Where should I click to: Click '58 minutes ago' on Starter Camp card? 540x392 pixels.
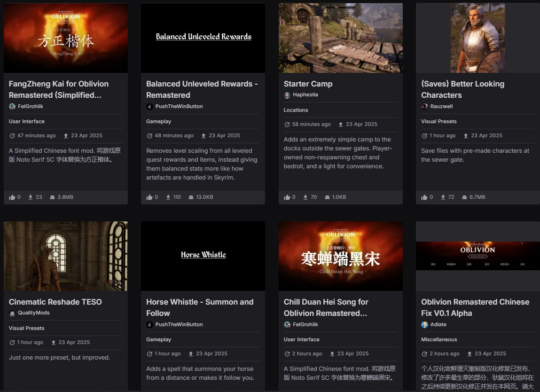[x=311, y=124]
